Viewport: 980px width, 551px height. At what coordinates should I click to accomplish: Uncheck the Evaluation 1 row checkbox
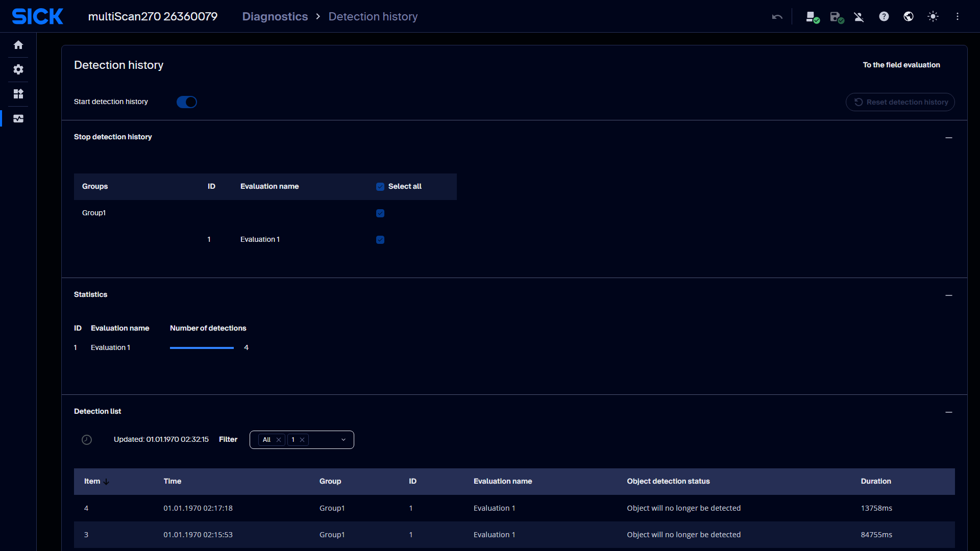380,240
